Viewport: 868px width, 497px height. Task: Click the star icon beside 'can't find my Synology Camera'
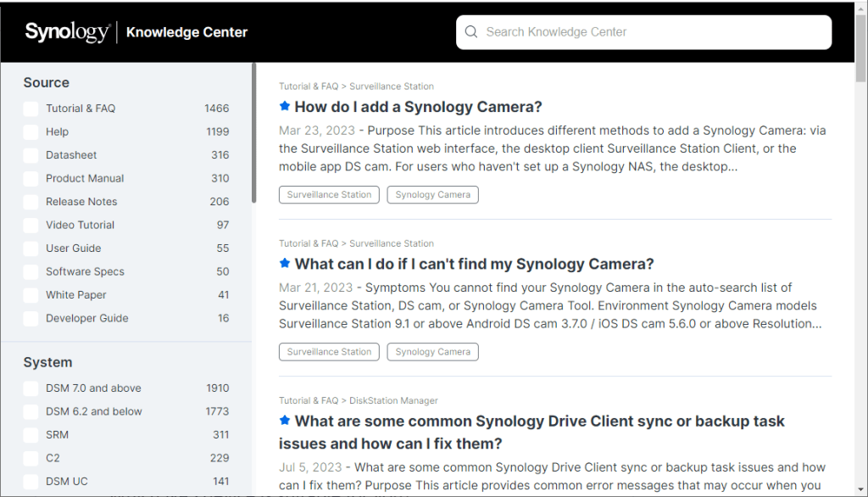click(x=285, y=263)
